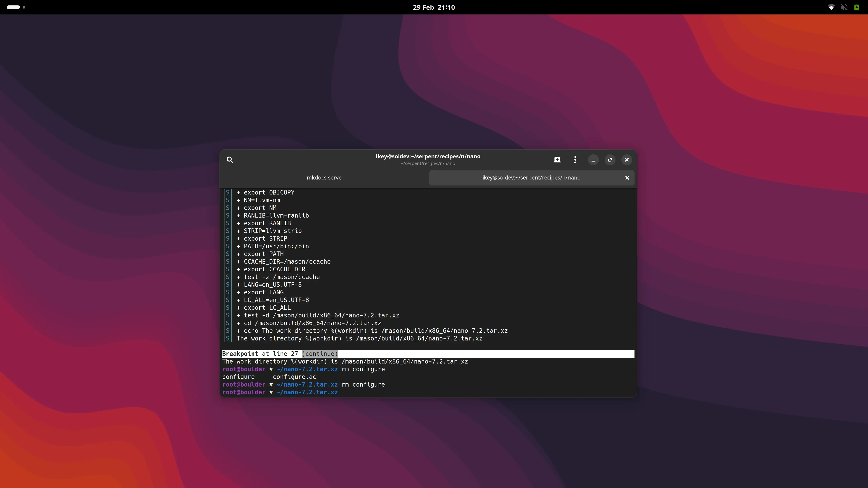868x488 pixels.
Task: Click the 'LANG=en_US.UTF-8' line
Action: coord(269,285)
